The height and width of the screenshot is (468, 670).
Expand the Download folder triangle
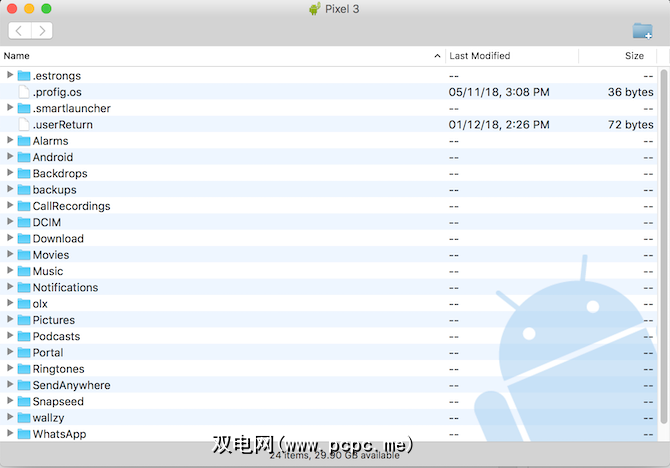click(10, 238)
